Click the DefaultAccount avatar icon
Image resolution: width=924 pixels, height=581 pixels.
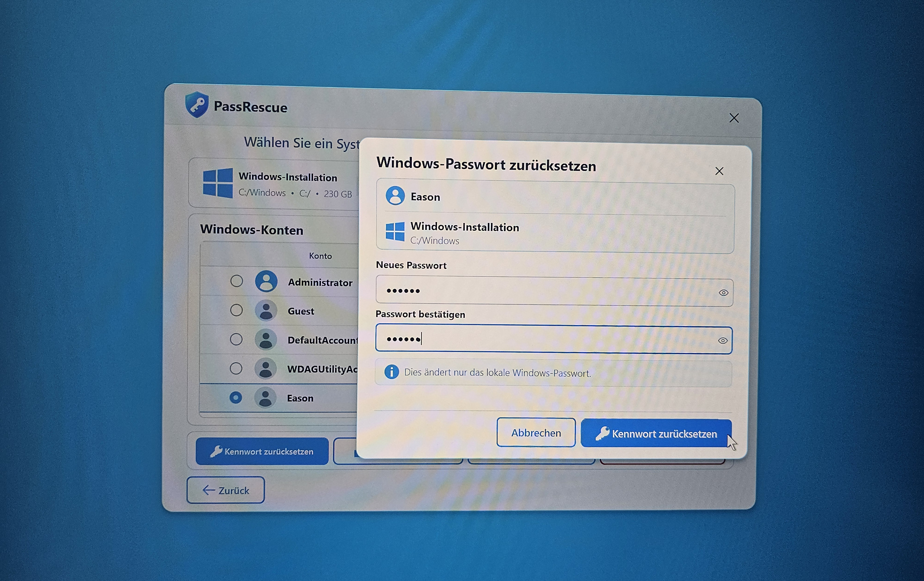click(x=266, y=339)
